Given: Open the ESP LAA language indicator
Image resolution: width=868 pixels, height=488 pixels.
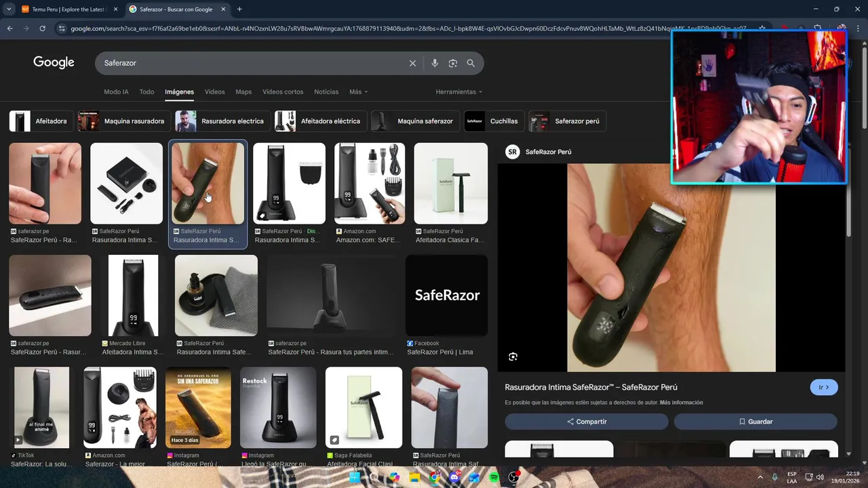Looking at the screenshot, I should pos(792,477).
